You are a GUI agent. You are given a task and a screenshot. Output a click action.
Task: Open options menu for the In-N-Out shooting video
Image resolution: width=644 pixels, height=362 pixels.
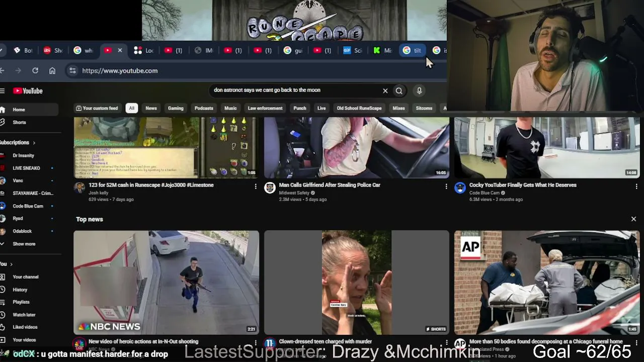[x=256, y=343]
